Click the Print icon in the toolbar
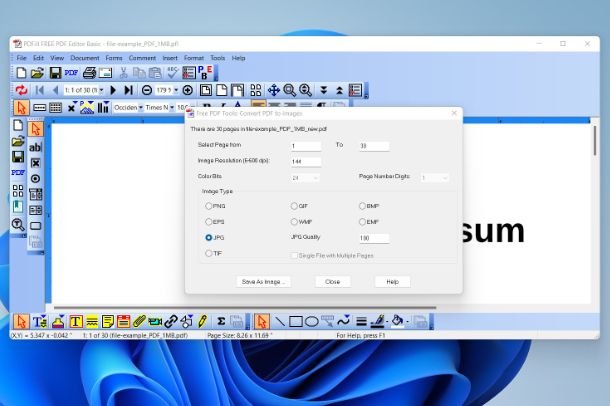The width and height of the screenshot is (610, 406). pyautogui.click(x=89, y=73)
